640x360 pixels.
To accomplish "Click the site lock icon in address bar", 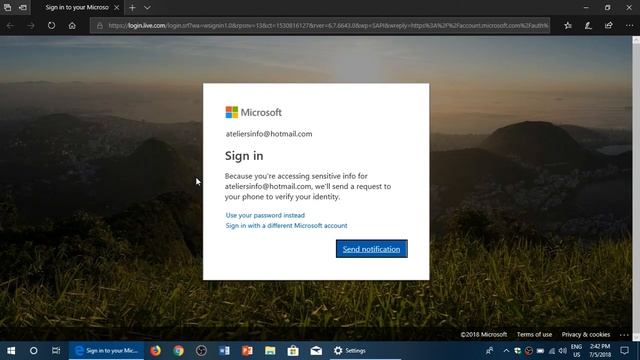I will point(99,25).
